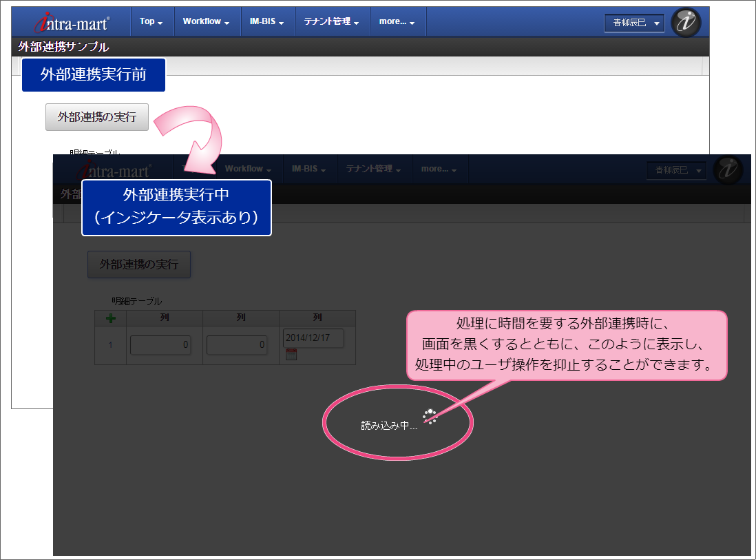Open the Top dropdown menu
Screen dimensions: 756x560
coord(151,21)
